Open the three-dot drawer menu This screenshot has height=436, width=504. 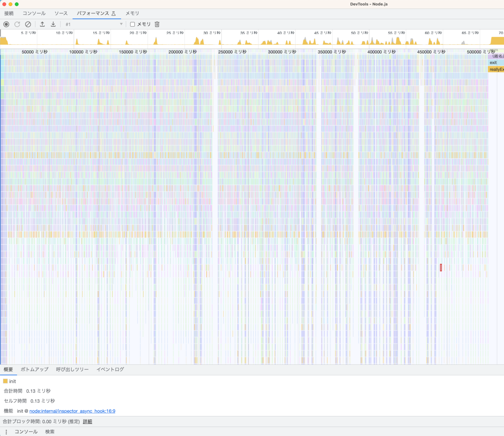6,432
